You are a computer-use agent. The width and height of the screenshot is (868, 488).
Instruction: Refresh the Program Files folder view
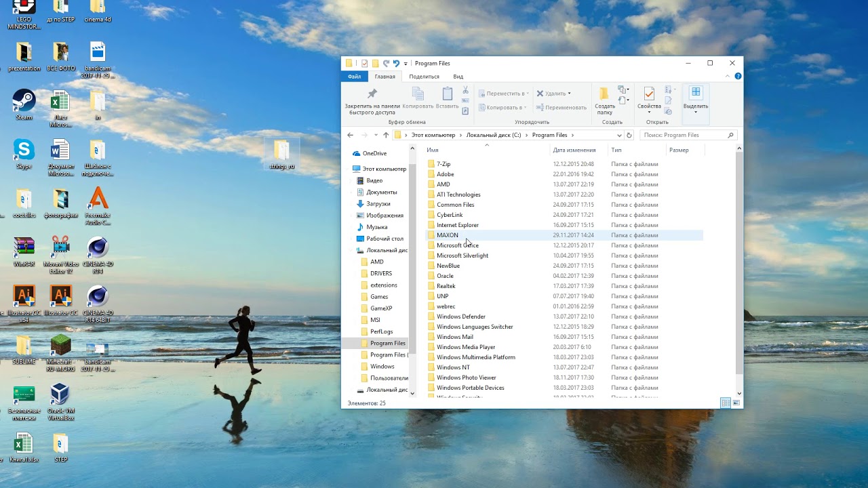click(x=629, y=135)
